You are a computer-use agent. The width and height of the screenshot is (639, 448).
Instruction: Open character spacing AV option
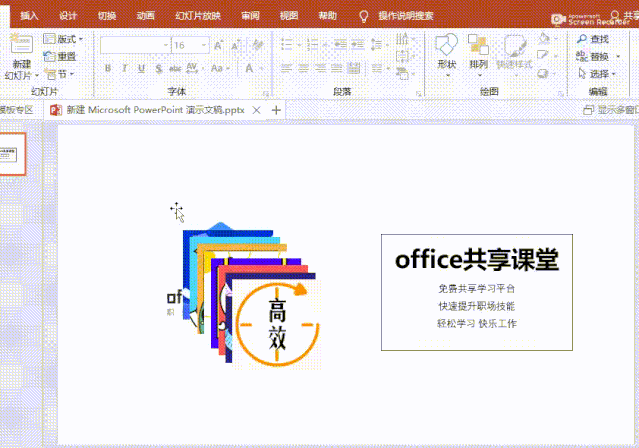pyautogui.click(x=193, y=68)
